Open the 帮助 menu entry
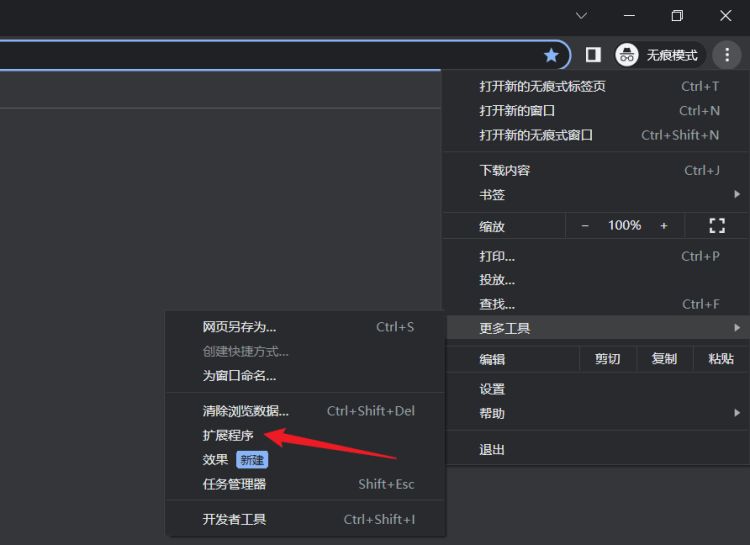The width and height of the screenshot is (750, 545). click(596, 413)
